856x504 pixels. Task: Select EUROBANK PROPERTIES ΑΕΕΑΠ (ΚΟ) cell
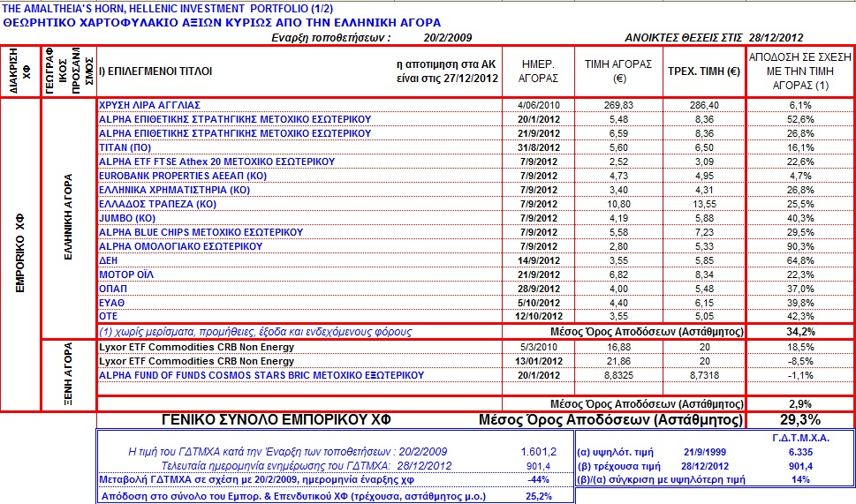pyautogui.click(x=183, y=176)
